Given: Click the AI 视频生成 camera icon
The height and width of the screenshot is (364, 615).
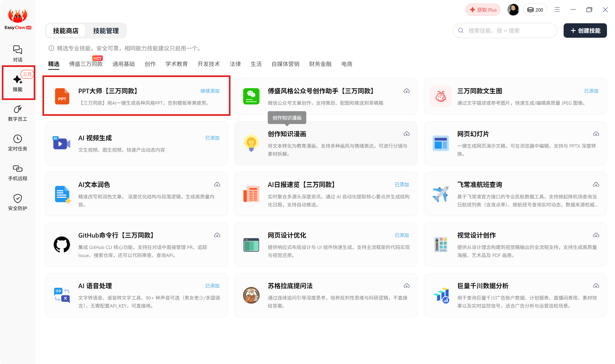Looking at the screenshot, I should pos(62,143).
